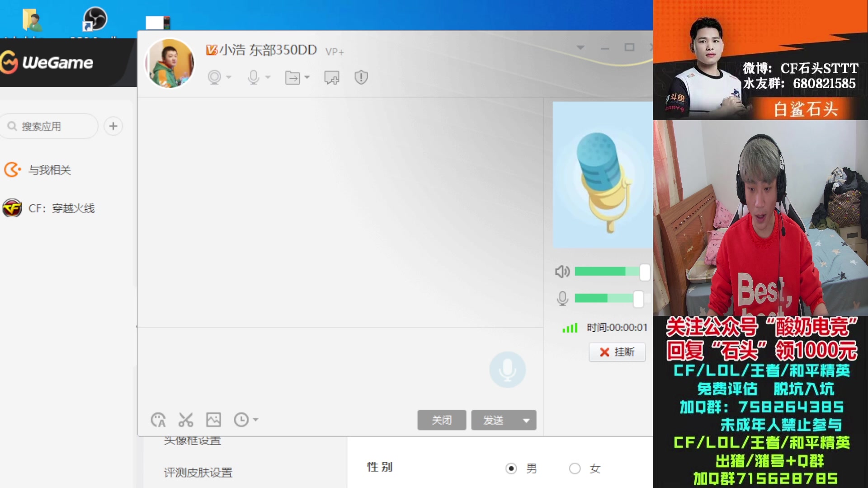This screenshot has height=488, width=868.
Task: Open the emoji face picker
Action: pos(158,420)
